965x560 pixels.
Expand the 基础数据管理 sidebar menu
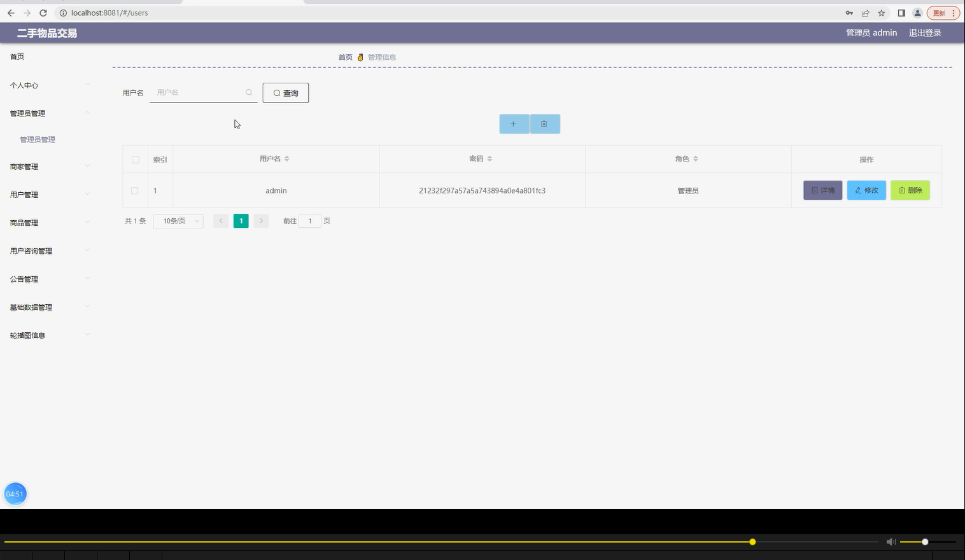click(x=50, y=307)
